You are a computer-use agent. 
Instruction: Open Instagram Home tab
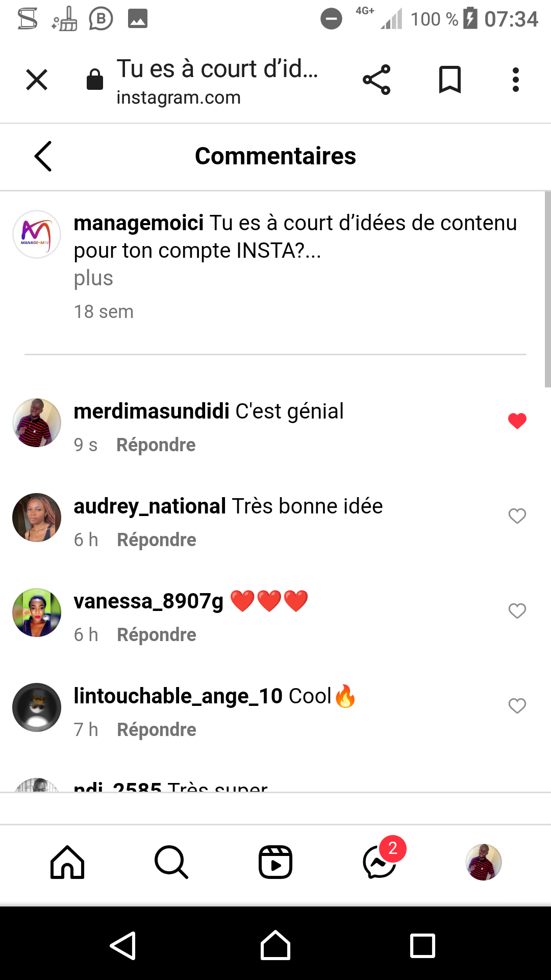pyautogui.click(x=67, y=863)
